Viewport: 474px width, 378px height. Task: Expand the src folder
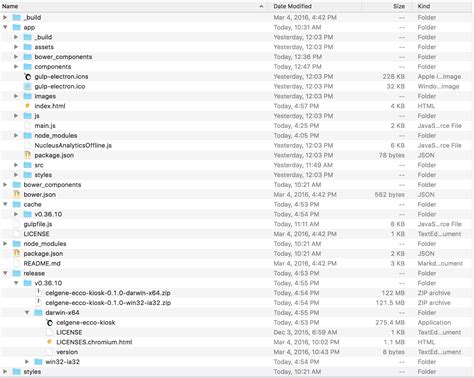tap(16, 165)
